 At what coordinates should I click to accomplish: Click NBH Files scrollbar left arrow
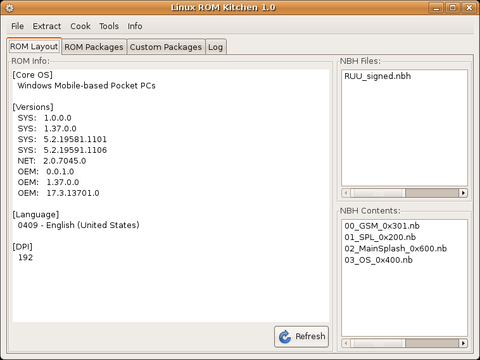[346, 193]
